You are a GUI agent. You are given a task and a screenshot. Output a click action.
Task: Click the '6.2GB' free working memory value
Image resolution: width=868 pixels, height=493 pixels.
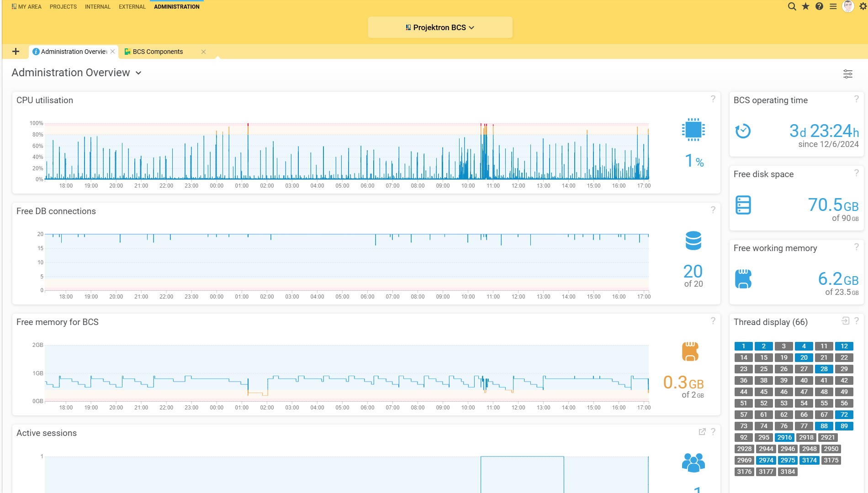[838, 279]
